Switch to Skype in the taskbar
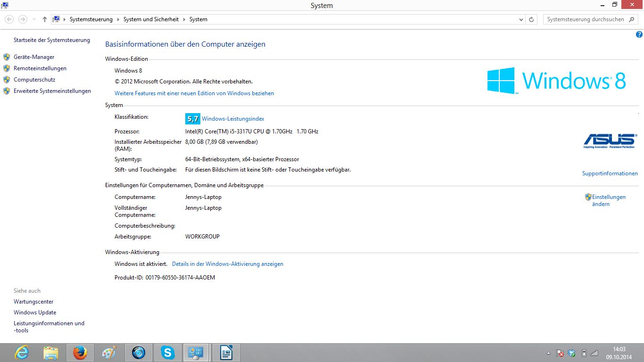Image resolution: width=644 pixels, height=362 pixels. (167, 353)
